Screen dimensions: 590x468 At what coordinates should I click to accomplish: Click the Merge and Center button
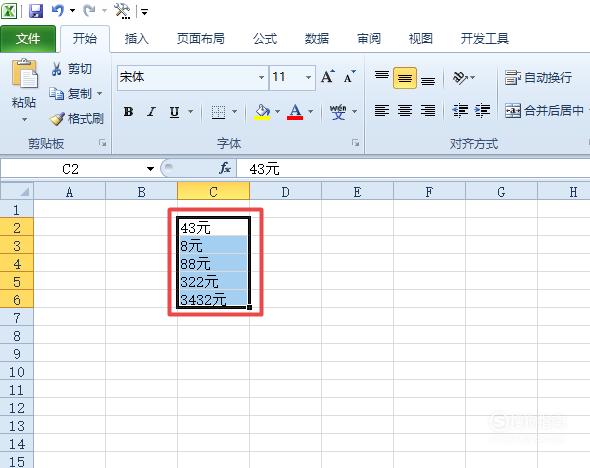coord(544,111)
